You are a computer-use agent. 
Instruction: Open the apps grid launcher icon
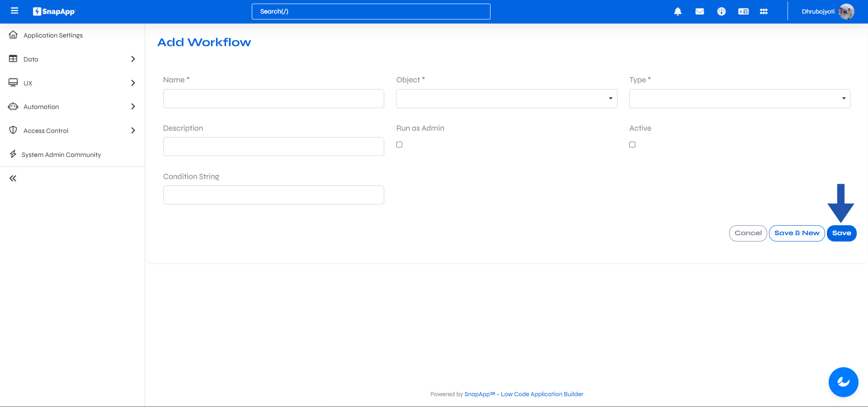(x=764, y=12)
